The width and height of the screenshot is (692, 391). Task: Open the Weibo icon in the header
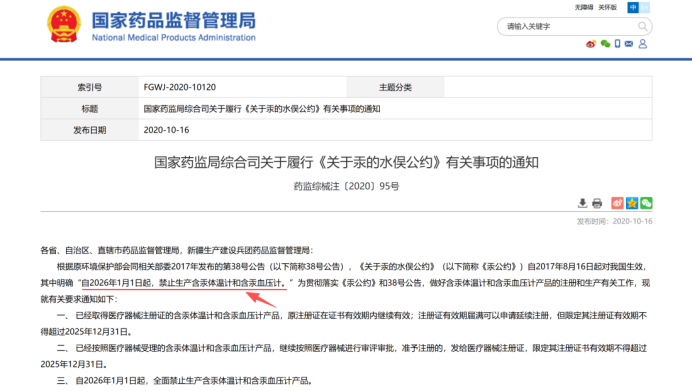click(590, 44)
